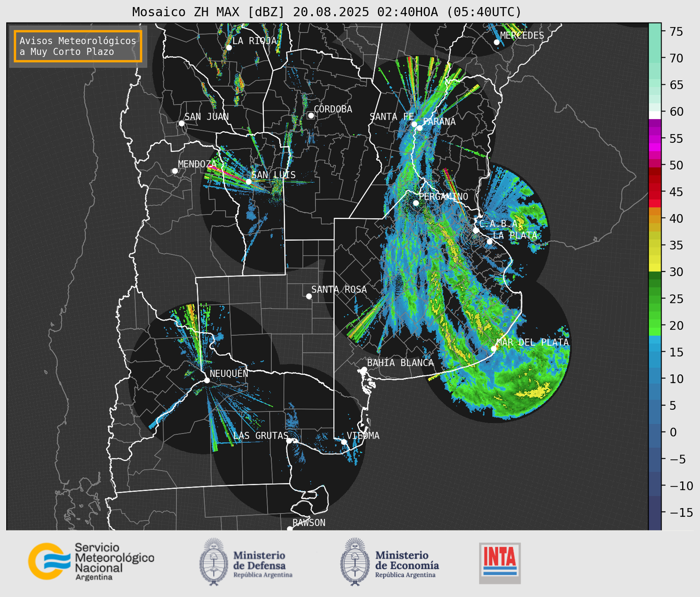Click the green 25 dBZ band on color scale
Screen dimensions: 700x597
655,298
